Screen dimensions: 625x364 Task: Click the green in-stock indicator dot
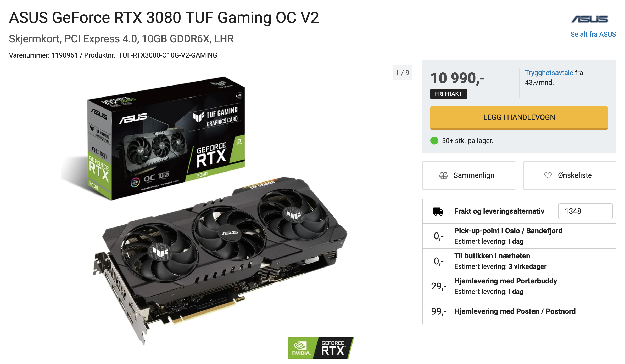(x=434, y=141)
